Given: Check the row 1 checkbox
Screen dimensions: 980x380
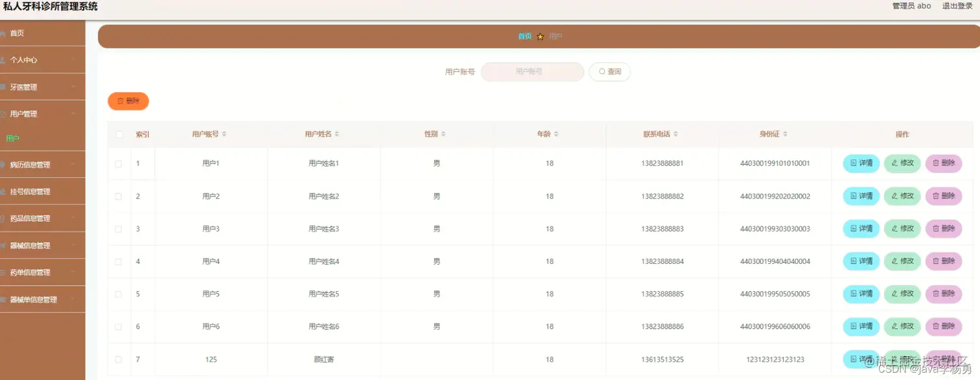Looking at the screenshot, I should [x=119, y=164].
